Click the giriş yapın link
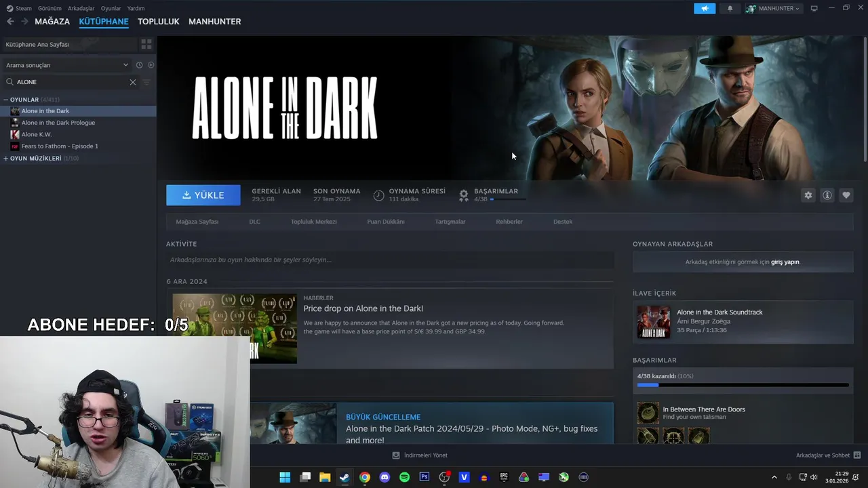Image resolution: width=868 pixels, height=488 pixels. [x=785, y=262]
